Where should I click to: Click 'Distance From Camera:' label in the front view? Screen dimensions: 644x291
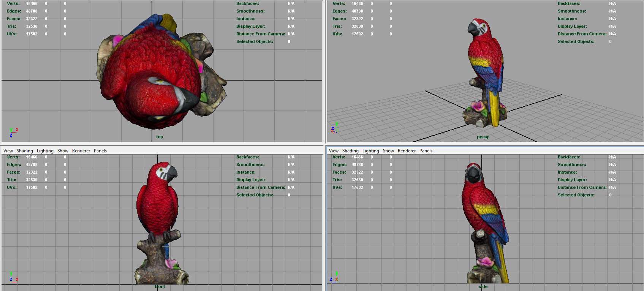tap(261, 187)
